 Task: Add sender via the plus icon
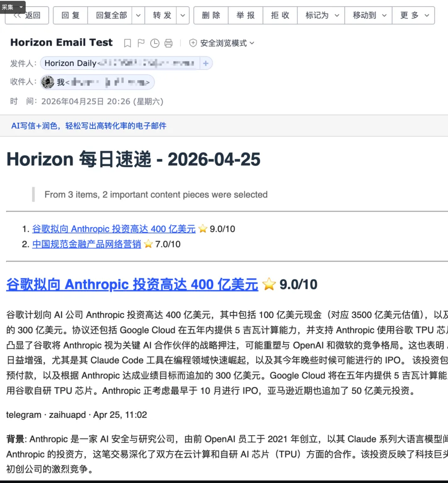click(206, 63)
